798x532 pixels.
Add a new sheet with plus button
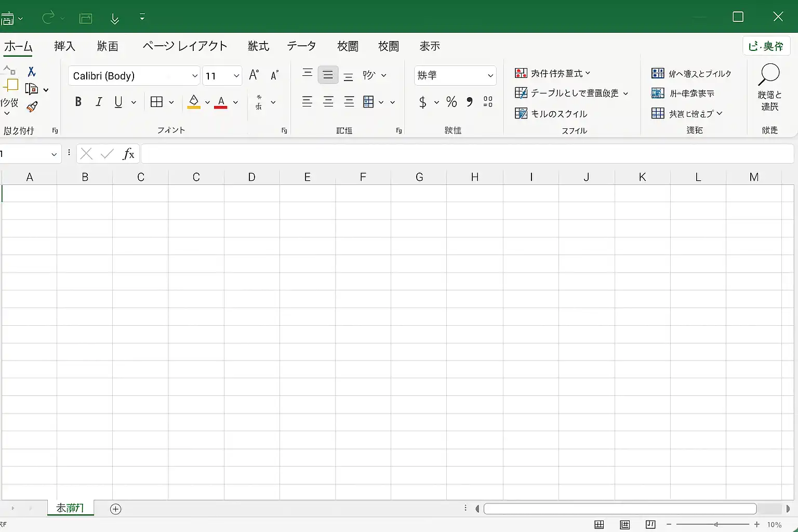pyautogui.click(x=116, y=509)
